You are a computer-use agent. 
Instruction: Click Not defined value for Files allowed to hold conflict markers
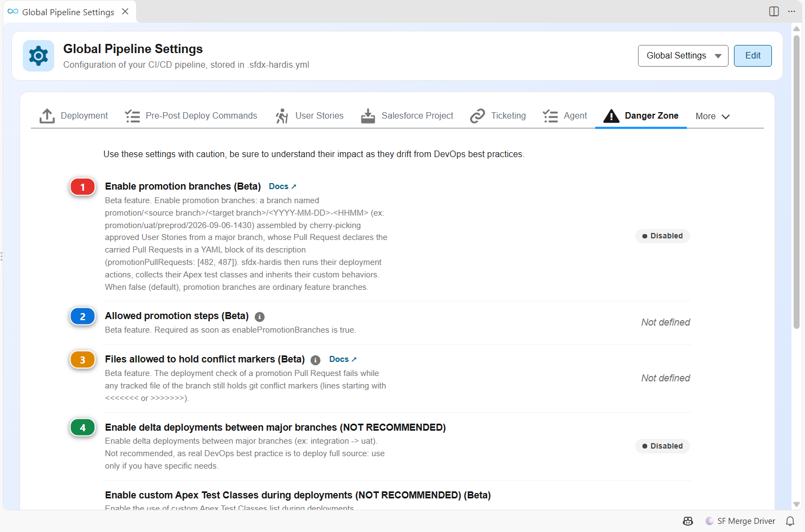point(666,378)
